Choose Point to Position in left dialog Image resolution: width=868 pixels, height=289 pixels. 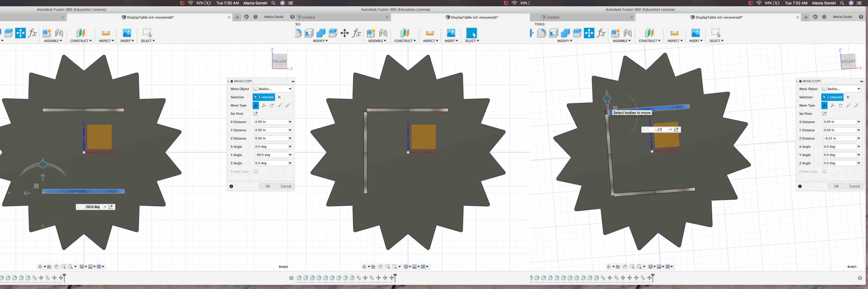[x=288, y=105]
